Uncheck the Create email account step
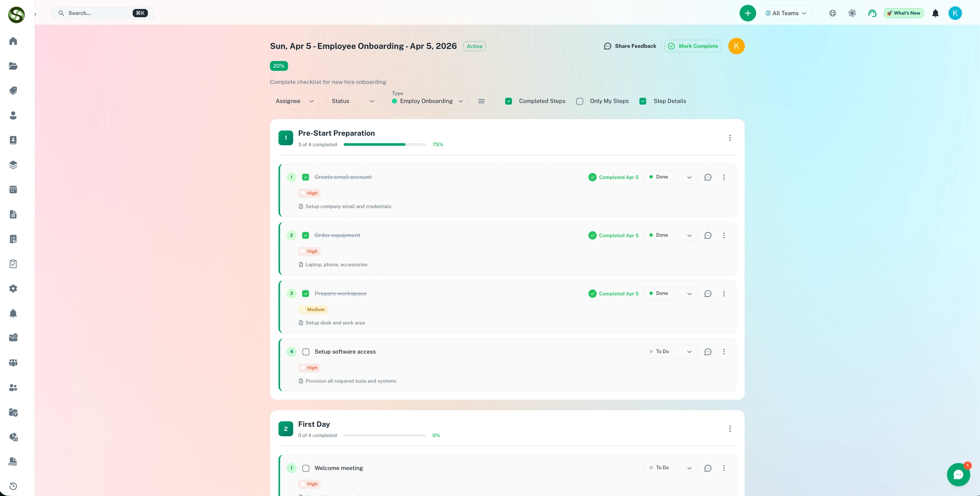 [x=305, y=177]
